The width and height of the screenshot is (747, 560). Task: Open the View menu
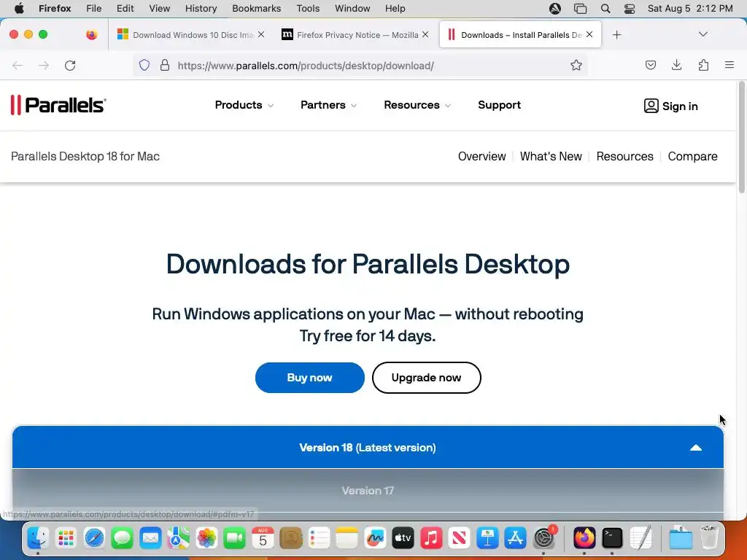pos(159,9)
